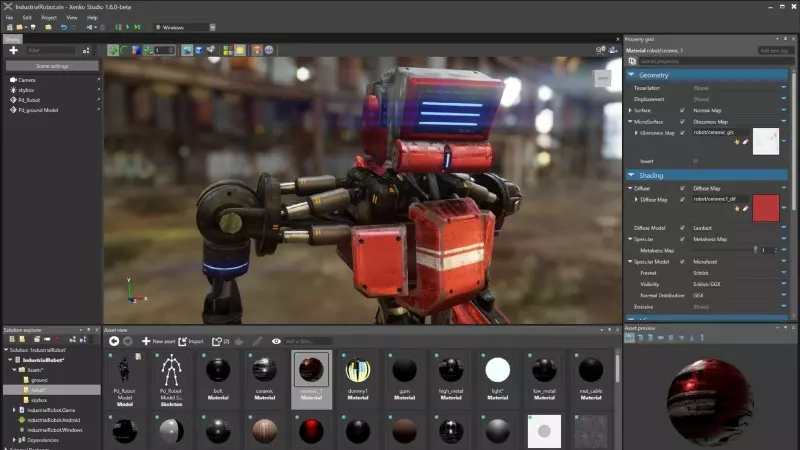Click the snapping toggle icon beside value 1
The height and width of the screenshot is (450, 800).
[x=147, y=50]
